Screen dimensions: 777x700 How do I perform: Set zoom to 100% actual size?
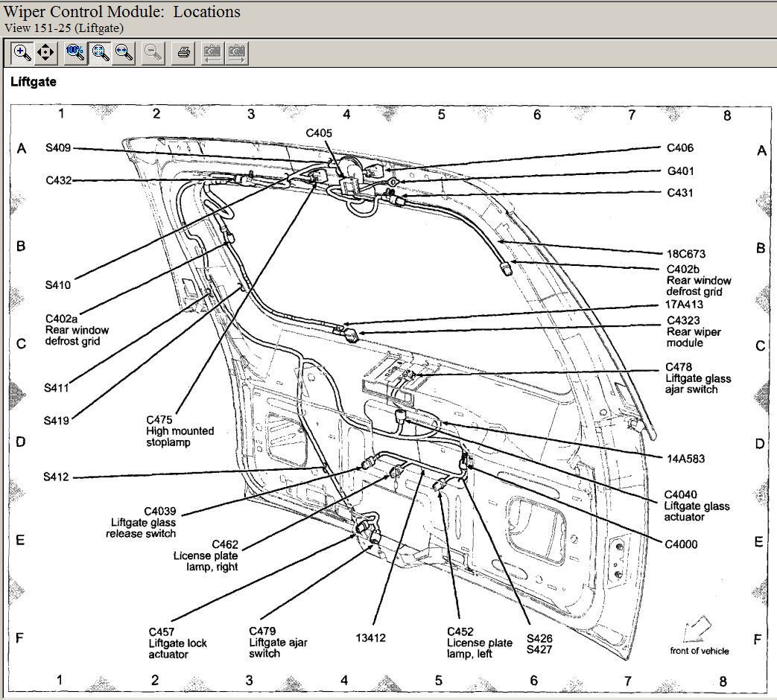pos(76,53)
